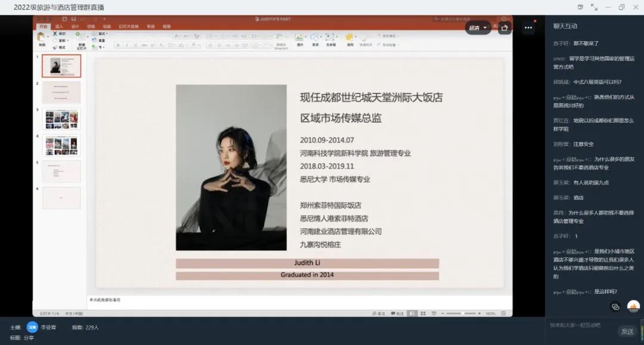Screen dimensions: 644x345
Task: Adjust the PowerPoint zoom slider
Action: coord(462,313)
